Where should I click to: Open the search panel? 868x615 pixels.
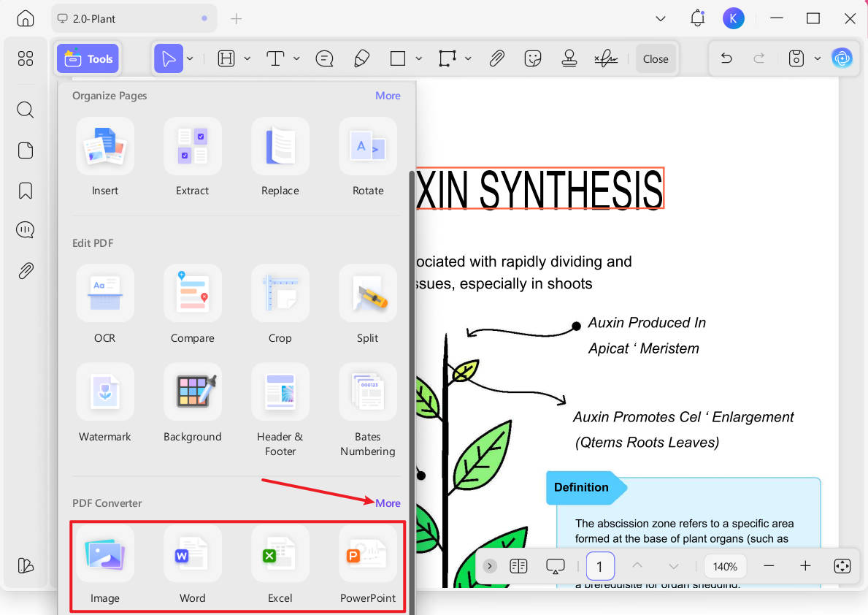(x=25, y=110)
